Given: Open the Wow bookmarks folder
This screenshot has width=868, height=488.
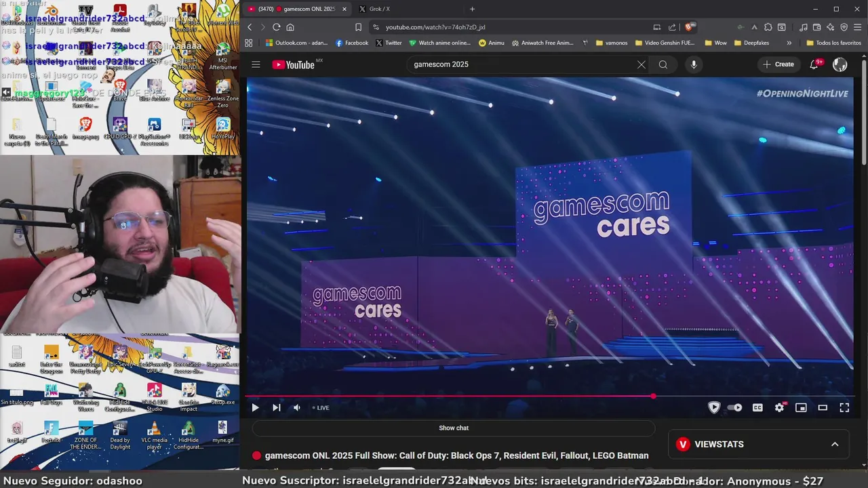Looking at the screenshot, I should (715, 43).
